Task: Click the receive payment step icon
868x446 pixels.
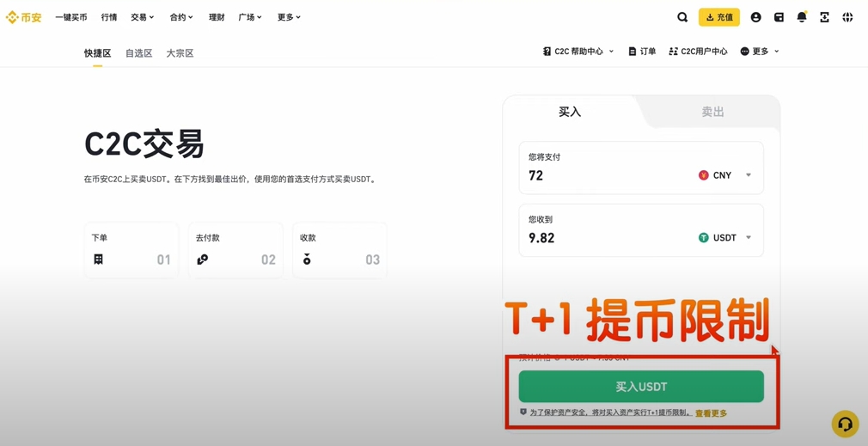Action: point(307,259)
